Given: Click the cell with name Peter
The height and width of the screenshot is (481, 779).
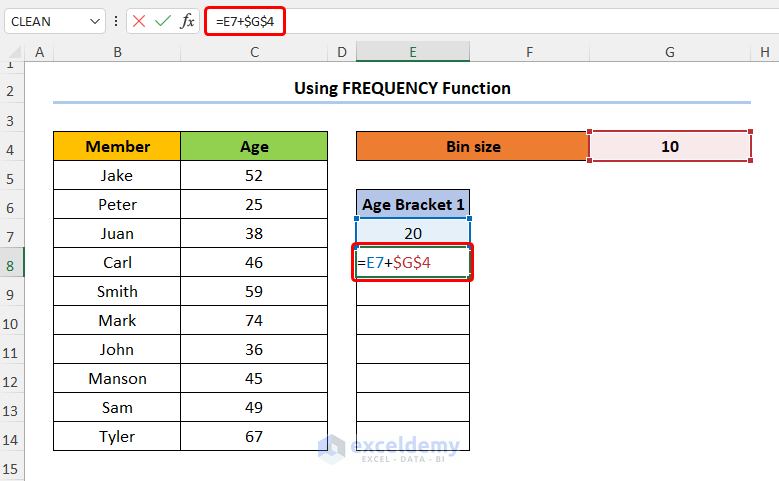Looking at the screenshot, I should coord(117,205).
